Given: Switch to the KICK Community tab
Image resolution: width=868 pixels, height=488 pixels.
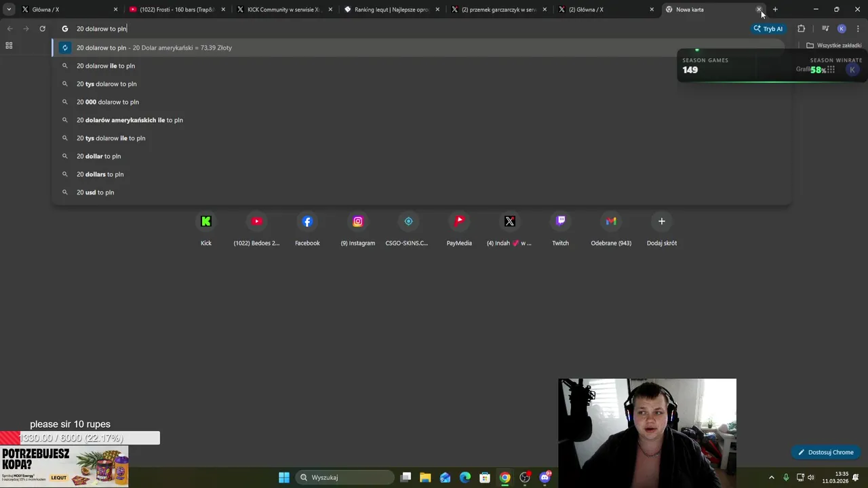Looking at the screenshot, I should [284, 9].
